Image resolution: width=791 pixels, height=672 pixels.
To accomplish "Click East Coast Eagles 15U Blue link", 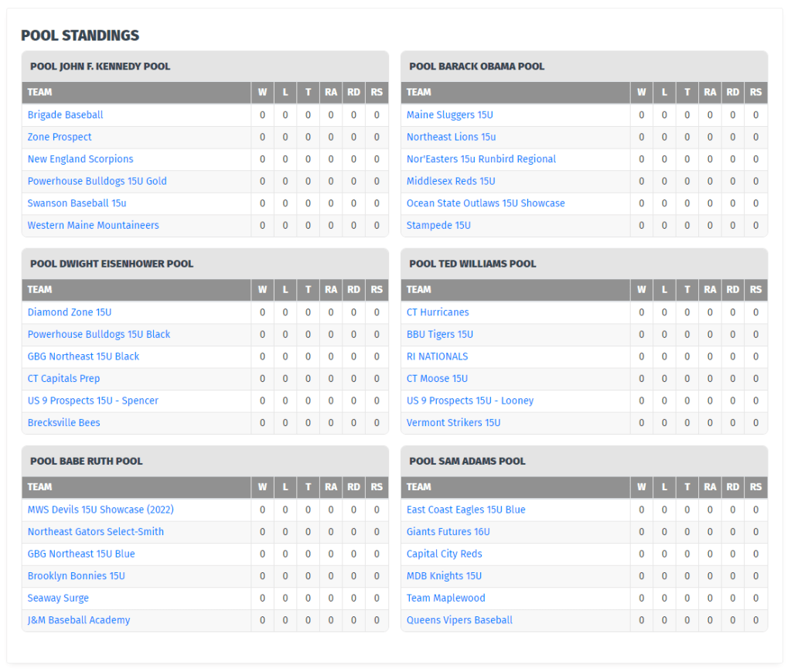I will [x=465, y=510].
